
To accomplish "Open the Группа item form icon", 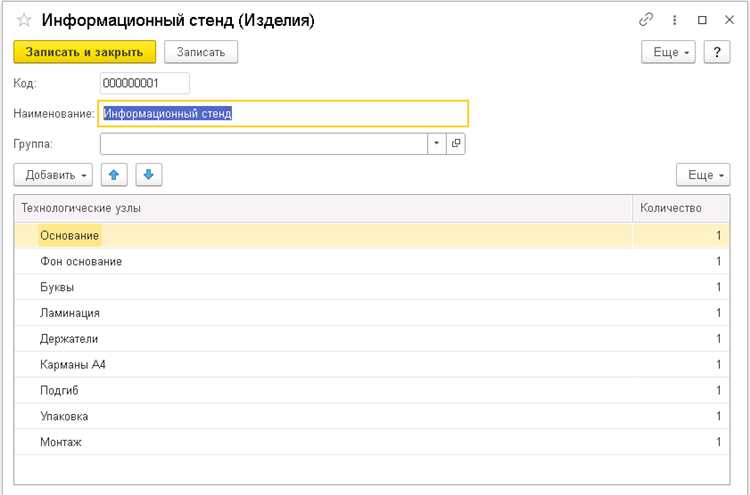I will (x=456, y=143).
